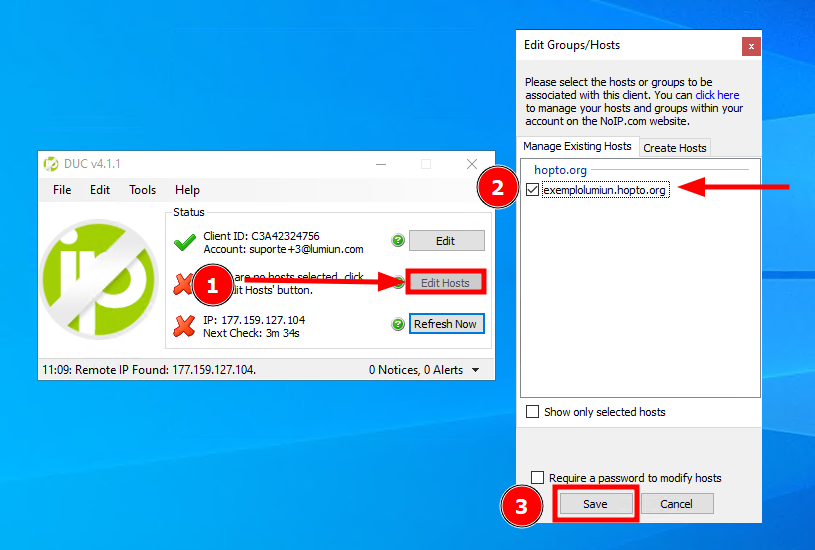Image resolution: width=815 pixels, height=550 pixels.
Task: Click the DUC title bar app icon
Action: 51,164
